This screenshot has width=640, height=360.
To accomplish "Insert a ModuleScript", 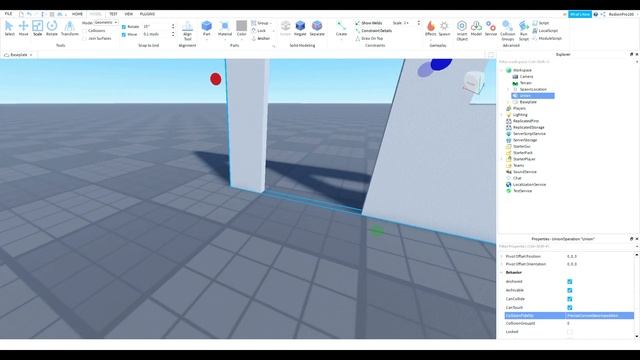I will click(547, 38).
